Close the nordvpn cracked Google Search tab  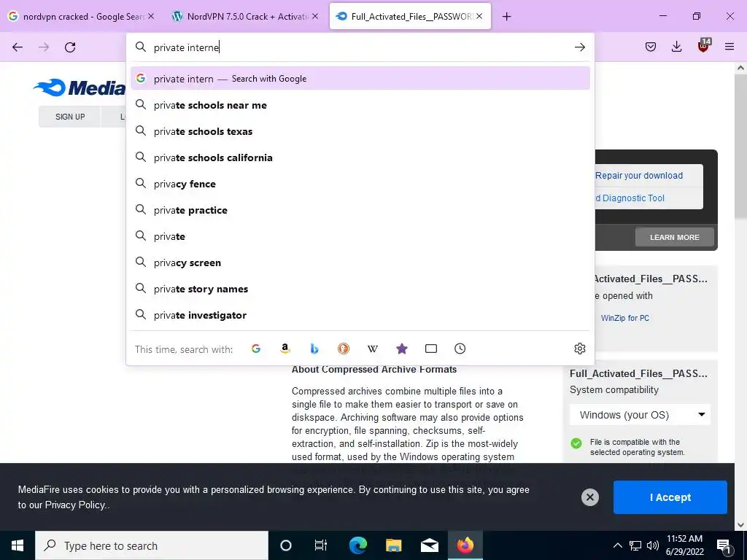tap(151, 16)
